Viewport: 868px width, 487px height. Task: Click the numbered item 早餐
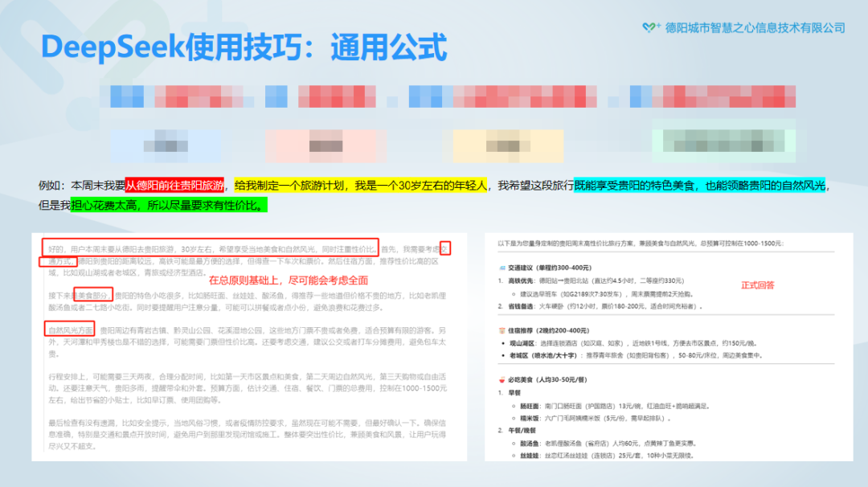[x=514, y=393]
